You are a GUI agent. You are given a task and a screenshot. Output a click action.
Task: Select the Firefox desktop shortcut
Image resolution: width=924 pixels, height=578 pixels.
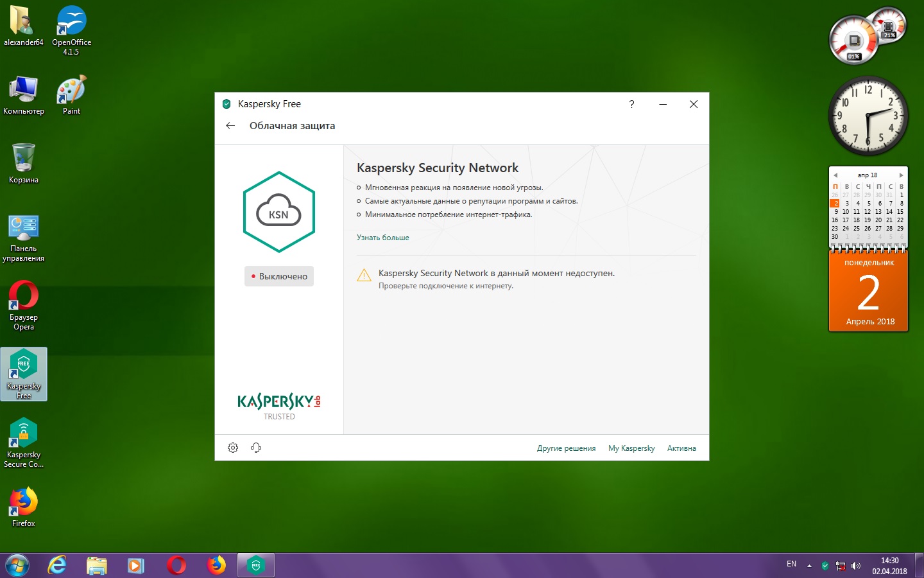24,507
